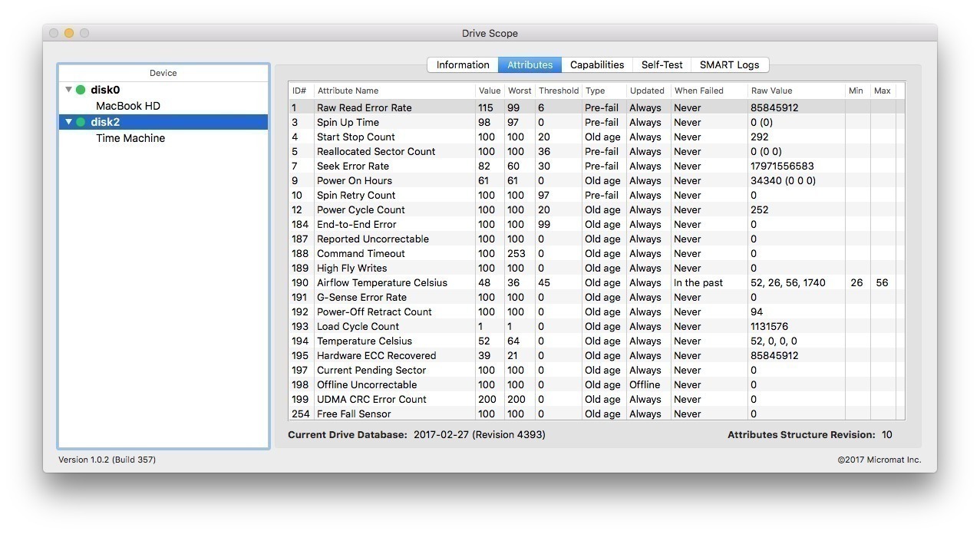Open the Capabilities tab

click(x=596, y=65)
